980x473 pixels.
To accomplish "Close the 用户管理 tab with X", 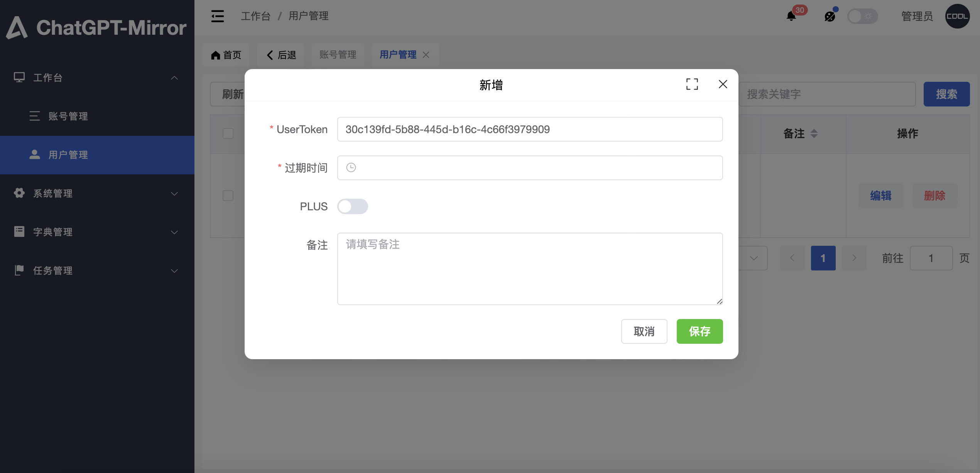I will [426, 55].
